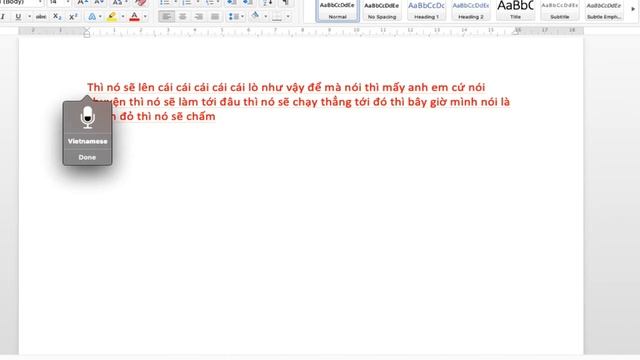Click the Vietnamese language label
Image resolution: width=640 pixels, height=360 pixels.
pos(87,141)
